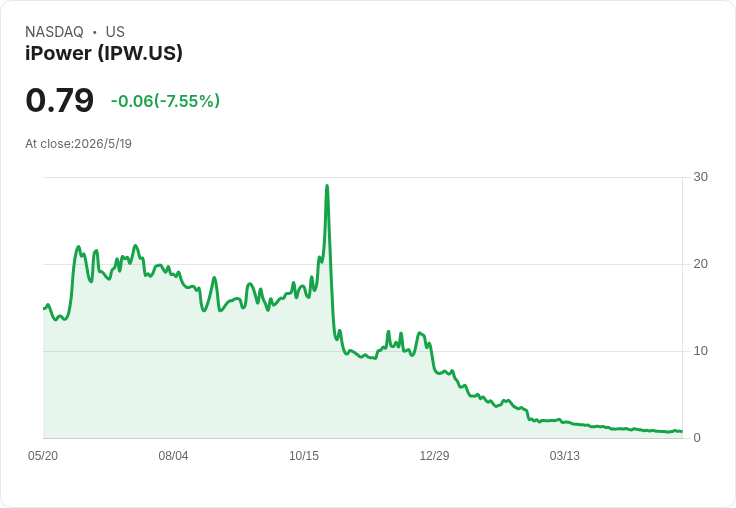Click the dot separator between NASDAQ and US
Screen dimensions: 736x508
[95, 32]
